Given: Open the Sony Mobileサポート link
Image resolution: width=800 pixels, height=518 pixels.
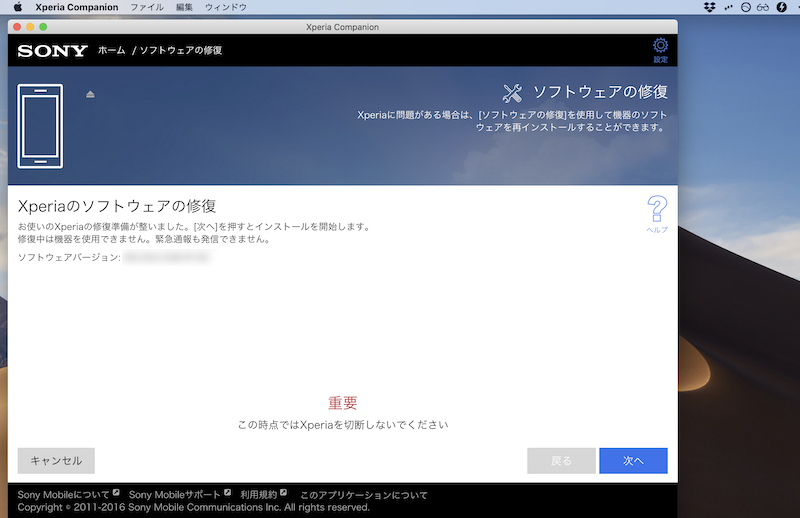Looking at the screenshot, I should 174,495.
